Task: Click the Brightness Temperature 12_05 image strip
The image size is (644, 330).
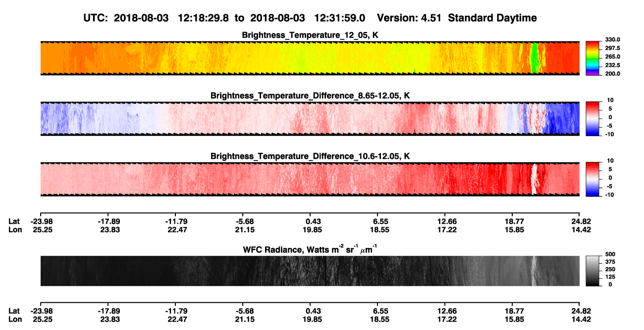Action: pyautogui.click(x=310, y=58)
